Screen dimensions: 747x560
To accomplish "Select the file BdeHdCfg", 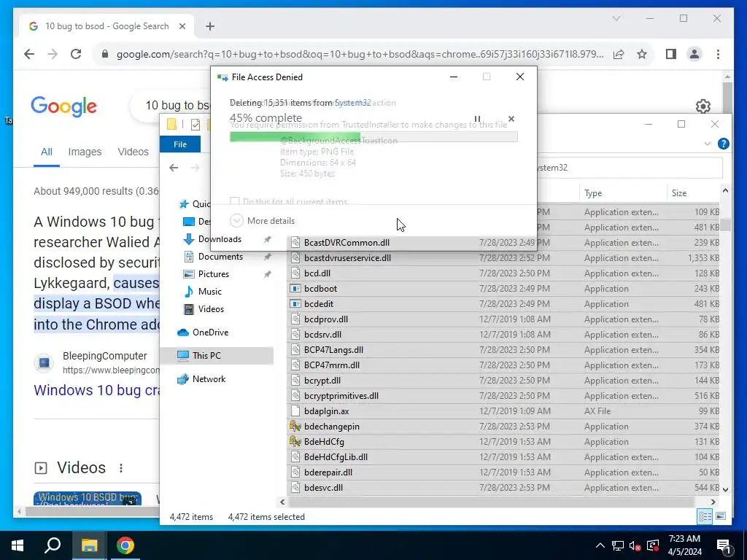I will [324, 442].
